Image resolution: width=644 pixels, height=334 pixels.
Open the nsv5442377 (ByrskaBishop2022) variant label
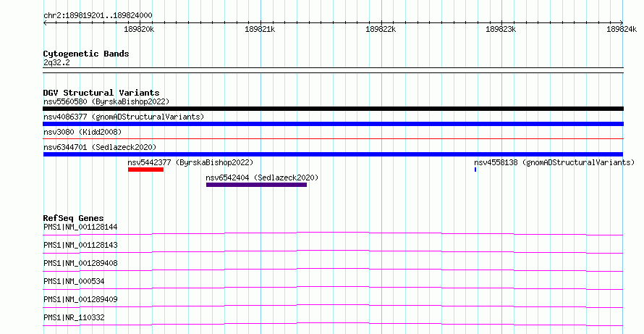tap(190, 162)
